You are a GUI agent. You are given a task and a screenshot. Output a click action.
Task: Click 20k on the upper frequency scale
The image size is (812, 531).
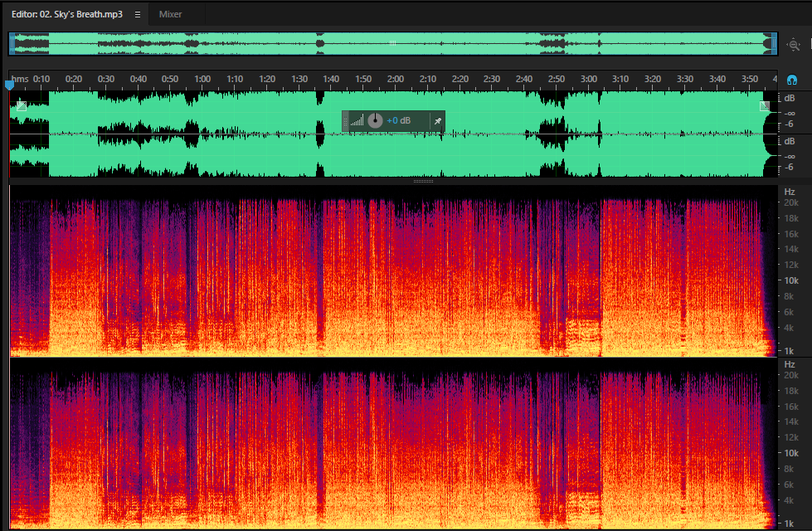(x=791, y=203)
